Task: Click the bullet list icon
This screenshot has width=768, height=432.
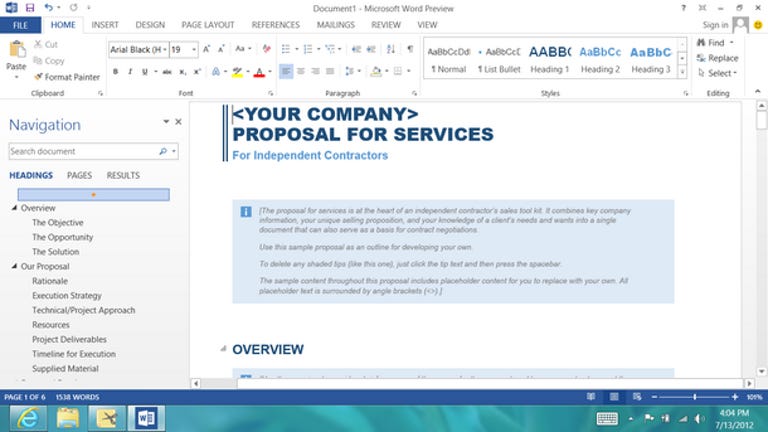Action: click(285, 48)
